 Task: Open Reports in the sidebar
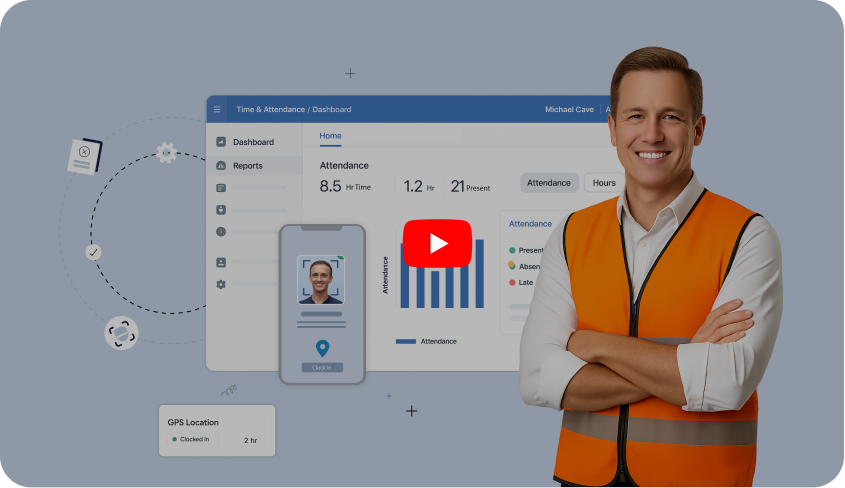254,165
